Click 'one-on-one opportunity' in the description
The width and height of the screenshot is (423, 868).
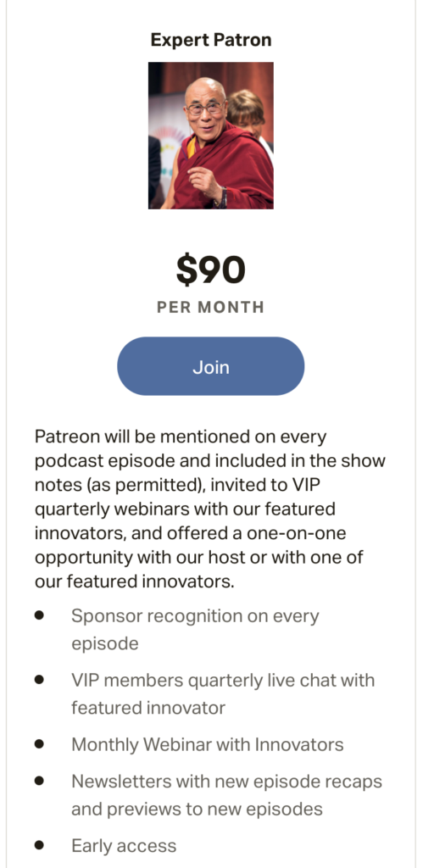pos(191,545)
